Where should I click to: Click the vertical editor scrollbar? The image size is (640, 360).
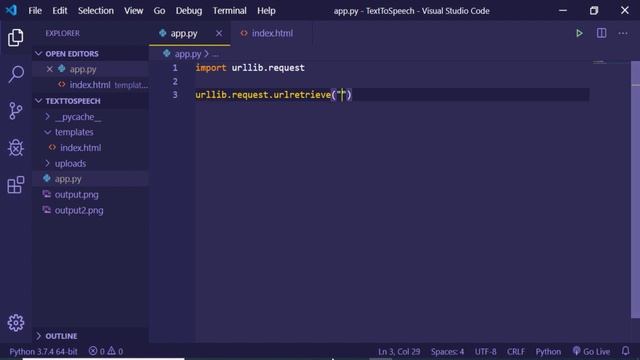click(x=635, y=189)
